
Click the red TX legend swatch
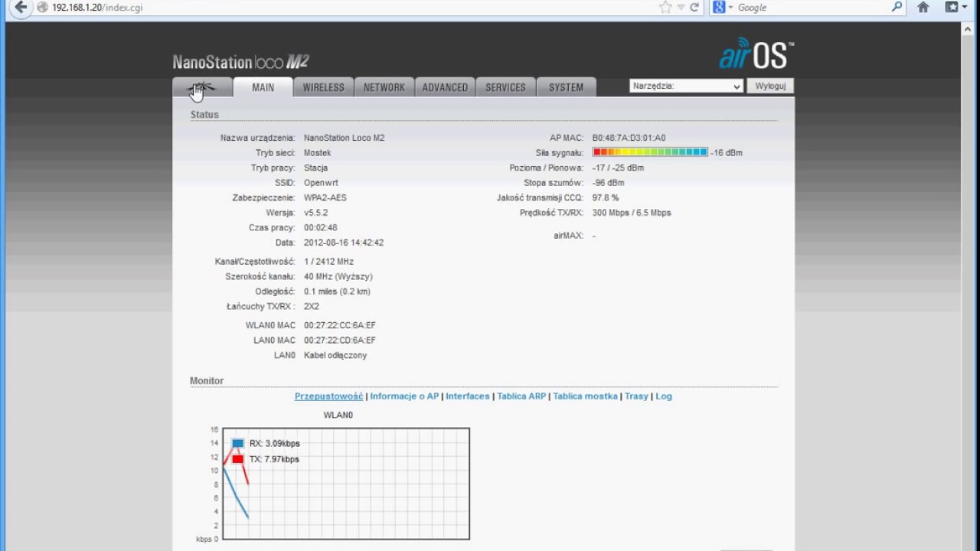(x=237, y=459)
